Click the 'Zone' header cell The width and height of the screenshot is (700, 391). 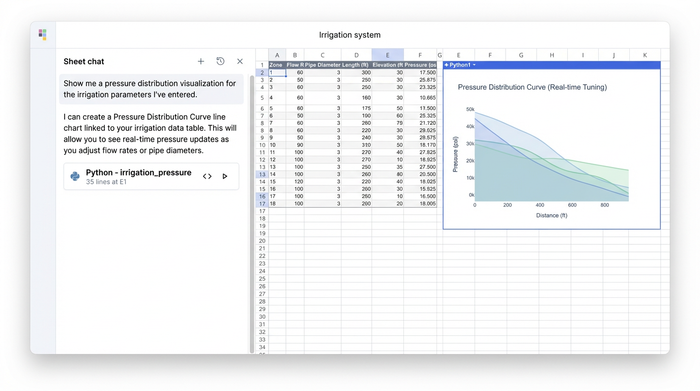tap(277, 65)
